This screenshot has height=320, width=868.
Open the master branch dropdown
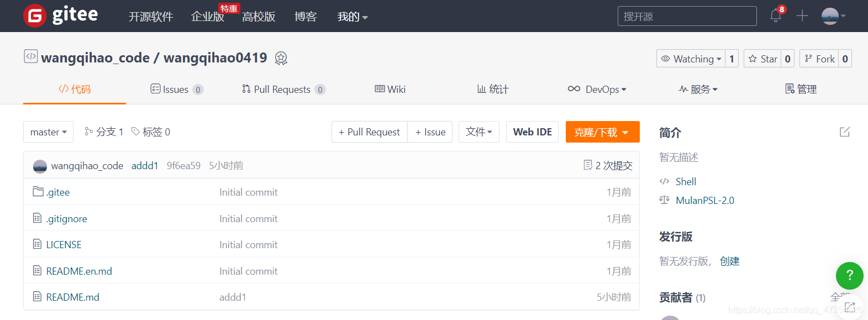coord(48,132)
